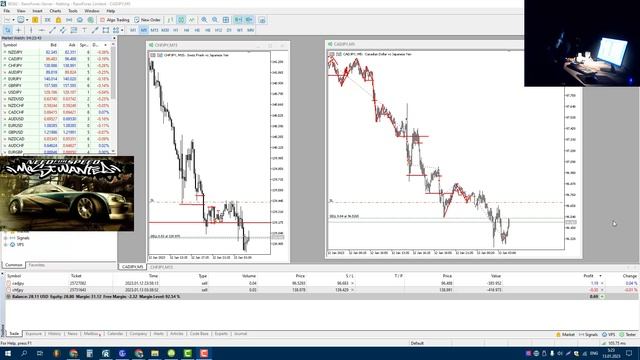640x360 pixels.
Task: Switch to the History tab in Toolbox
Action: pos(54,334)
